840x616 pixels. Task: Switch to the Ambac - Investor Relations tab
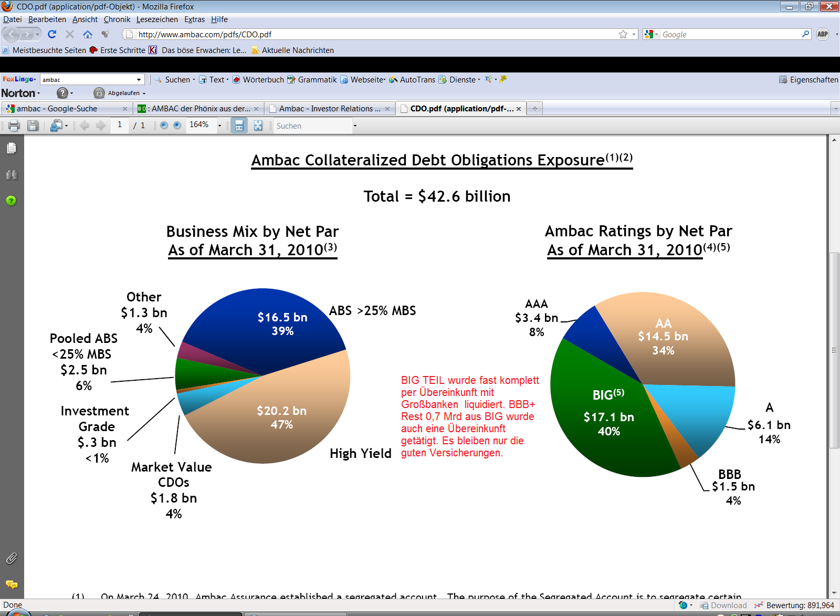(x=329, y=109)
